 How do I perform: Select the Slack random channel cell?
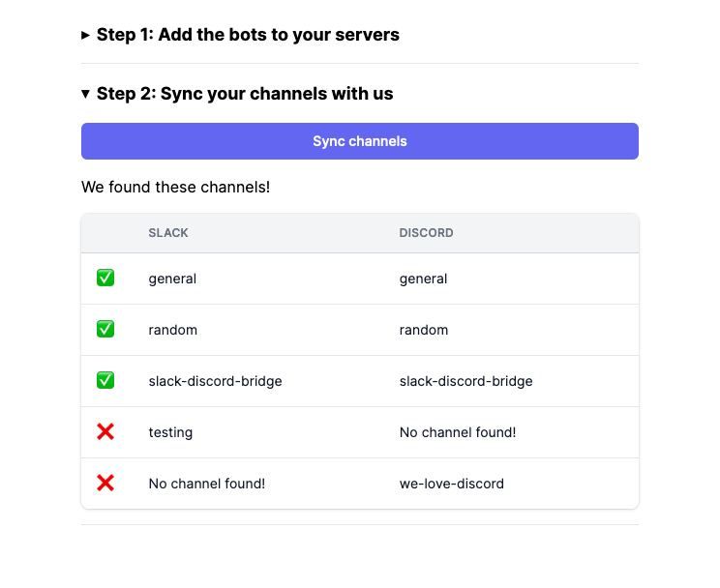pyautogui.click(x=172, y=330)
